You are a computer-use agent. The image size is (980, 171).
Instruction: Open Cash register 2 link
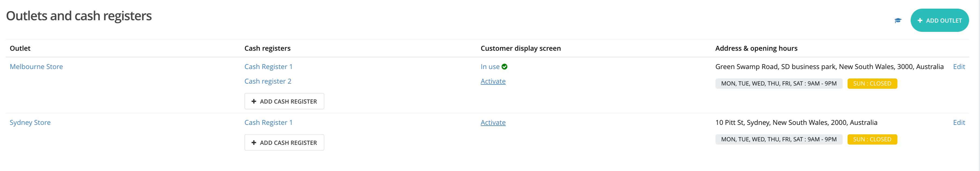(x=267, y=81)
